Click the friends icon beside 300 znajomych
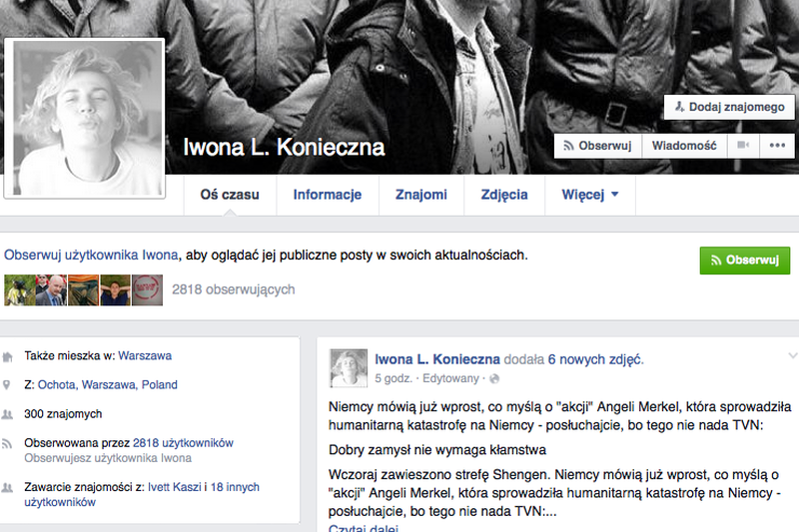The height and width of the screenshot is (532, 799). click(x=7, y=414)
